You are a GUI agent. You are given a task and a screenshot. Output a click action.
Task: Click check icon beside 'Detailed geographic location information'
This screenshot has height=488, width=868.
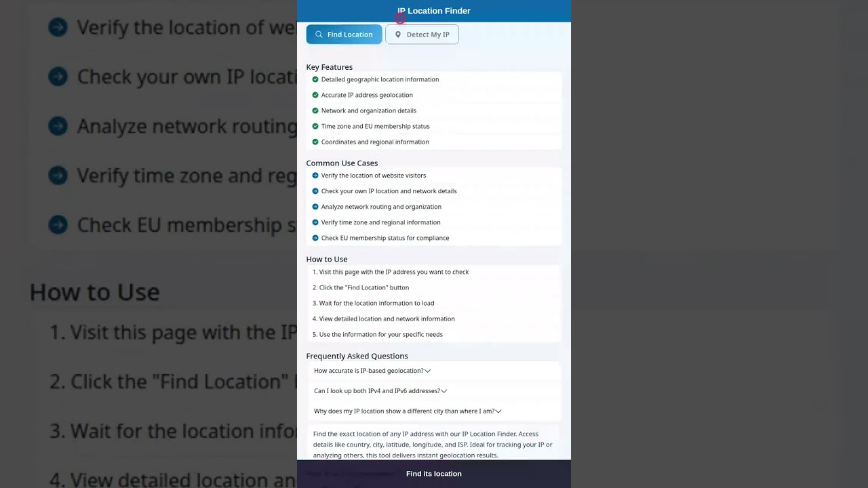point(315,79)
